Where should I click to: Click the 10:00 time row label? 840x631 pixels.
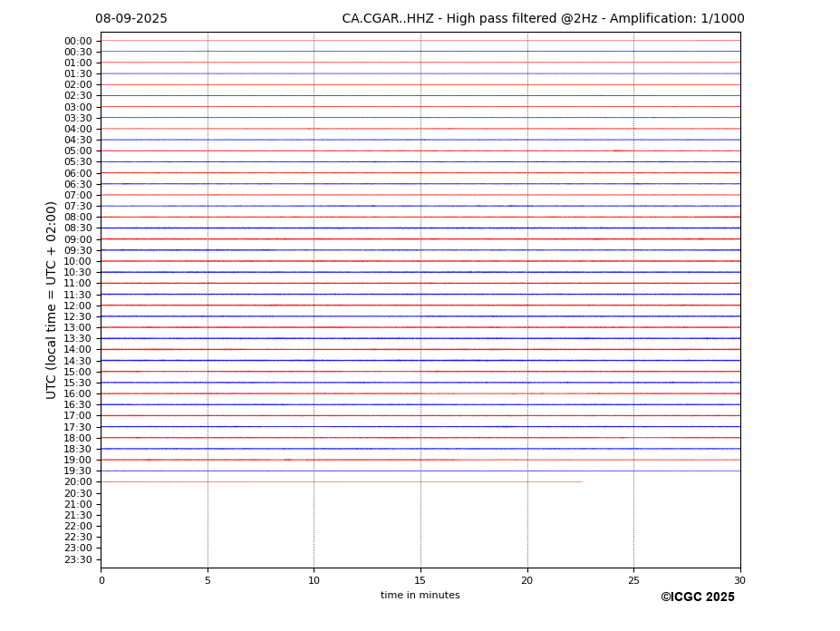[78, 262]
